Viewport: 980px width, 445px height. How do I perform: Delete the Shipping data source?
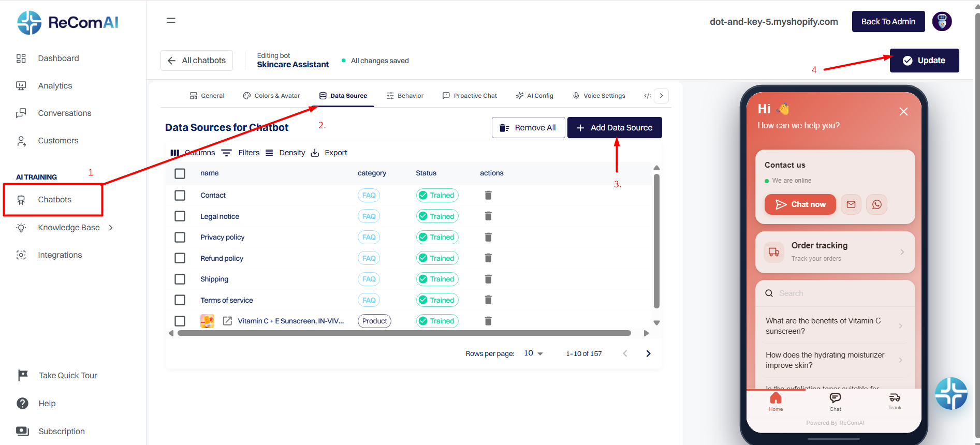[x=488, y=279]
